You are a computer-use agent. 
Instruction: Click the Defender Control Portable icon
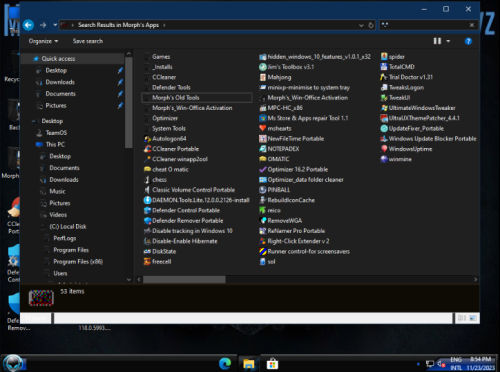(147, 210)
